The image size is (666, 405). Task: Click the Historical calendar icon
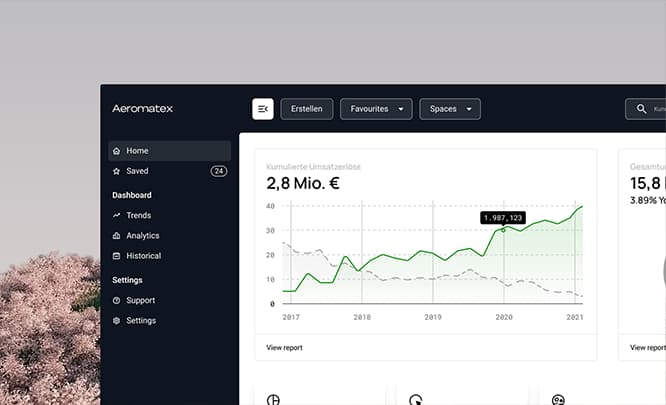116,256
